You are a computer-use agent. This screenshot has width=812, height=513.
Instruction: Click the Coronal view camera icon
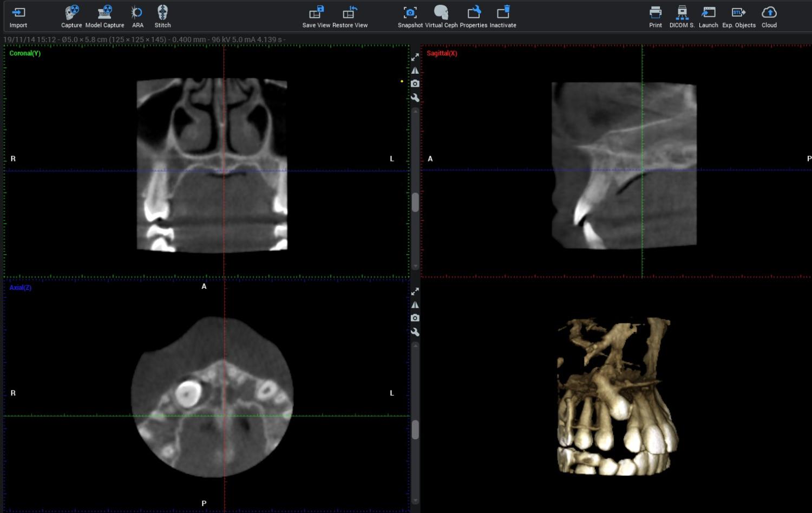pos(415,83)
